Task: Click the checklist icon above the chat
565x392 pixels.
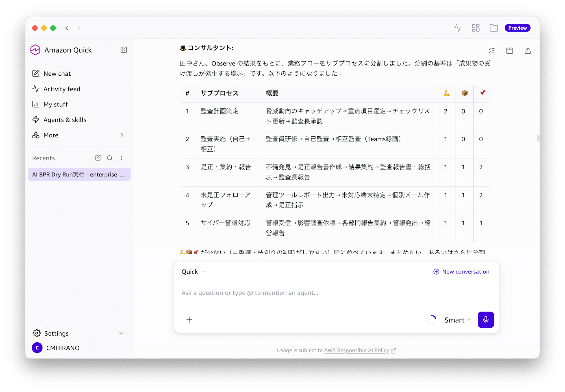Action: 492,51
